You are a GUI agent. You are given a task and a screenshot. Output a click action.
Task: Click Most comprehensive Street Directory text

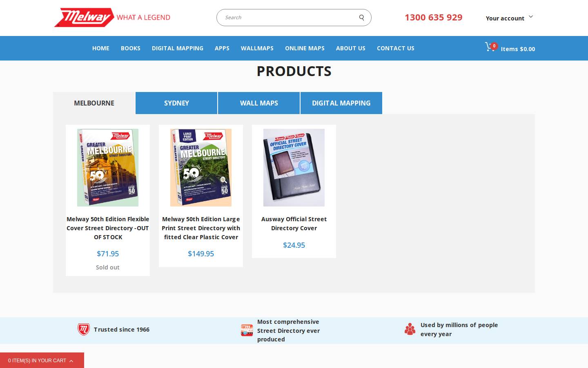click(289, 330)
